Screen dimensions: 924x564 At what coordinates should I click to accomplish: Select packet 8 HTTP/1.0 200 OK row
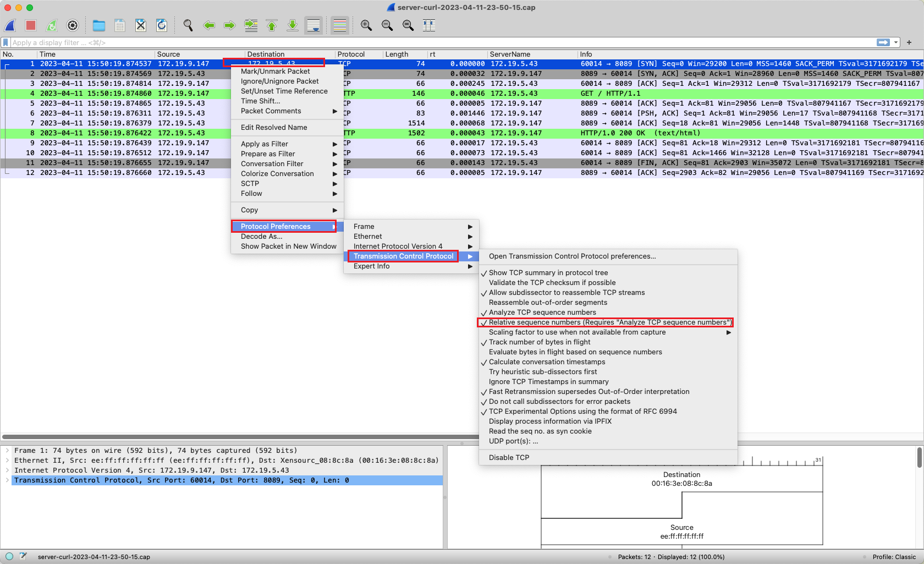click(462, 133)
